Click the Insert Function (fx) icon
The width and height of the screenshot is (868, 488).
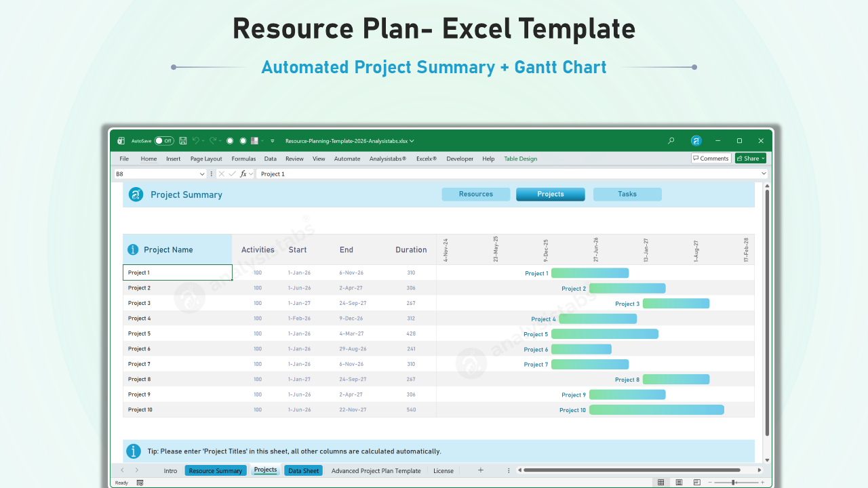point(243,174)
